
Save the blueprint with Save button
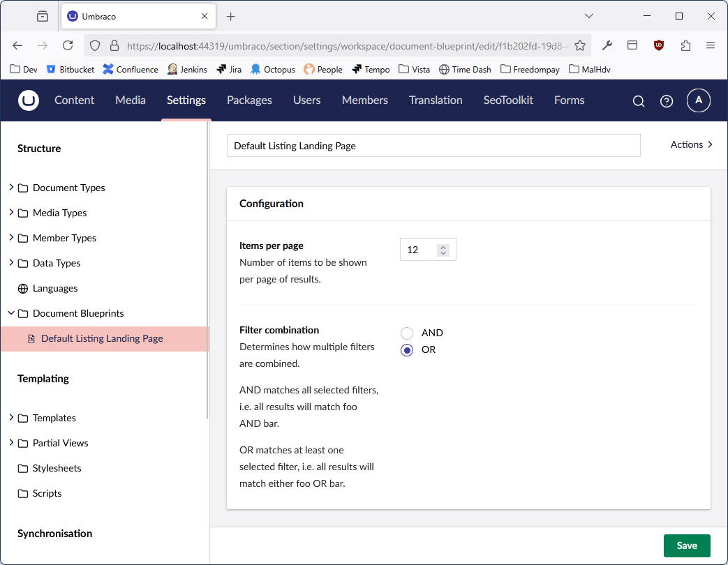(x=687, y=545)
